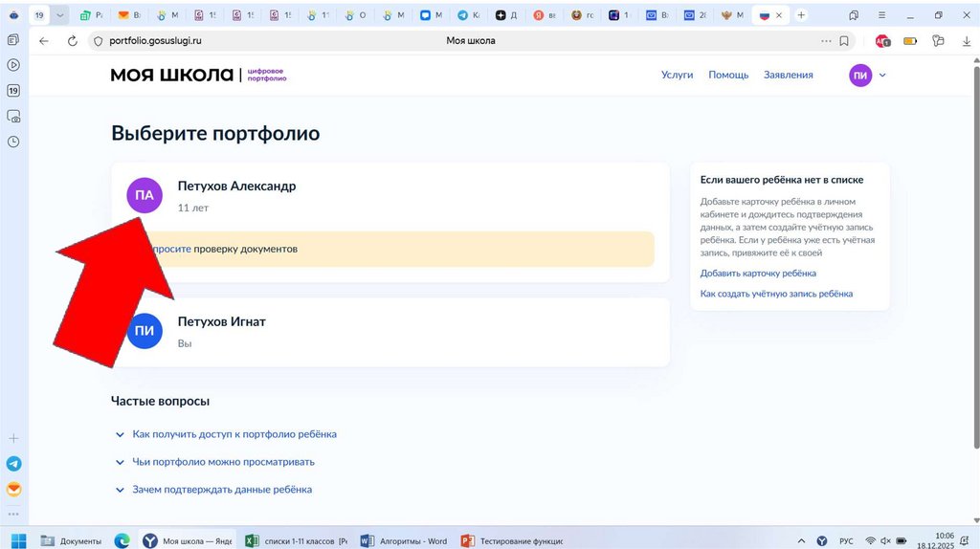This screenshot has width=980, height=549.
Task: Open the sidebar tab panels icon
Action: coord(13,39)
